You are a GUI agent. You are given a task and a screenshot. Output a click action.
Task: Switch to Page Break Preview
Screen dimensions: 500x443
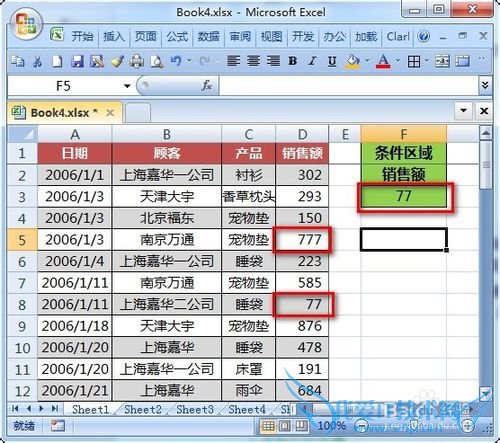[x=302, y=426]
